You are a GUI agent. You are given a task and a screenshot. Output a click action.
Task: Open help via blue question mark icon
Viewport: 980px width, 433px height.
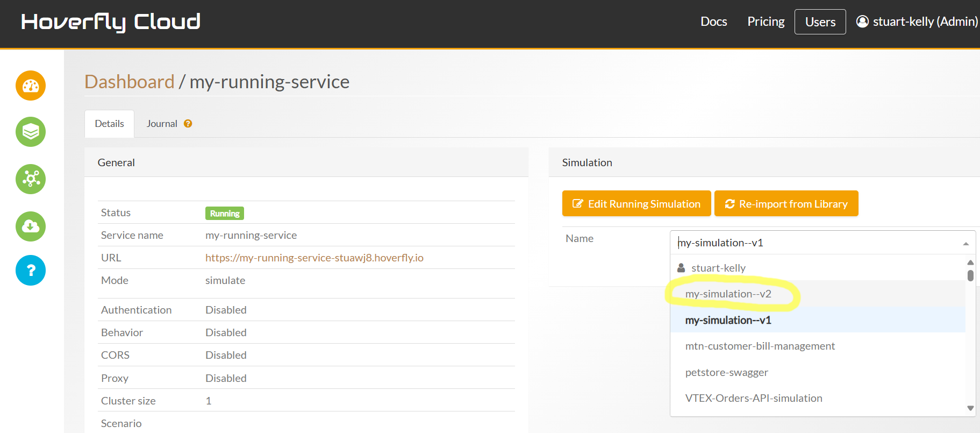pos(31,270)
